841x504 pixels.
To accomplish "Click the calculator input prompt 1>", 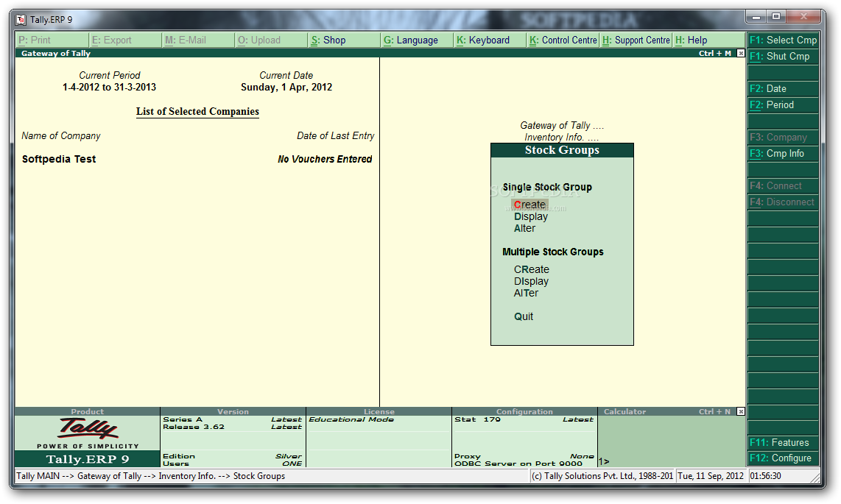I will tap(604, 461).
